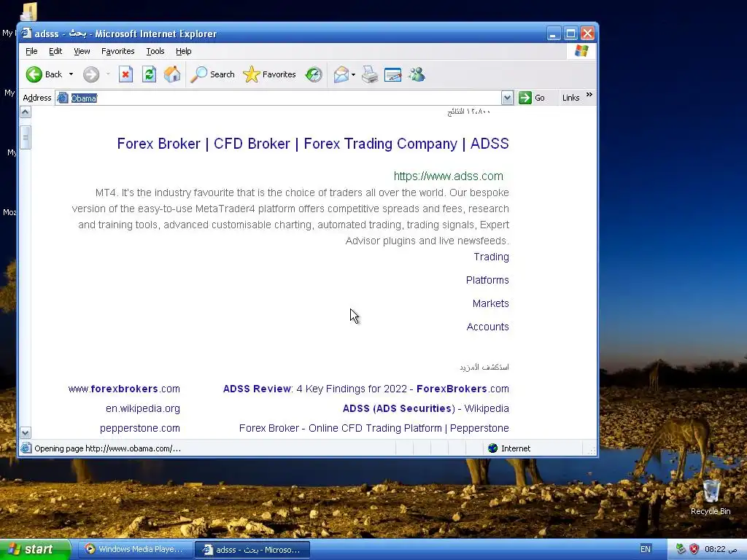
Task: Click the scroll down arrow
Action: pyautogui.click(x=26, y=432)
